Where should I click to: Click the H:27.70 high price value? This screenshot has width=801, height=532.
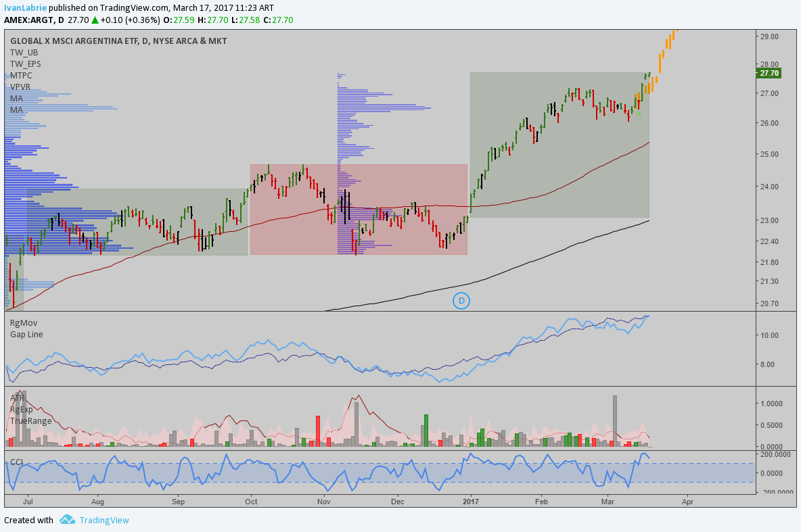(x=213, y=20)
